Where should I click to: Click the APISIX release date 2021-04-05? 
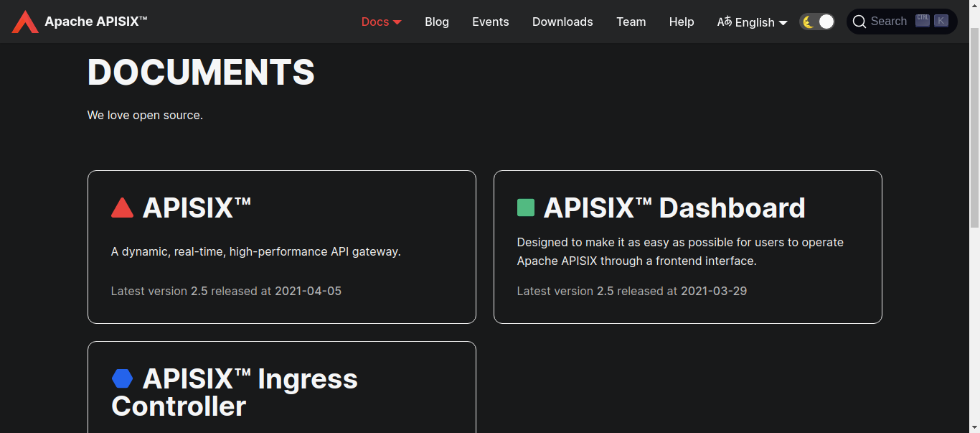308,291
